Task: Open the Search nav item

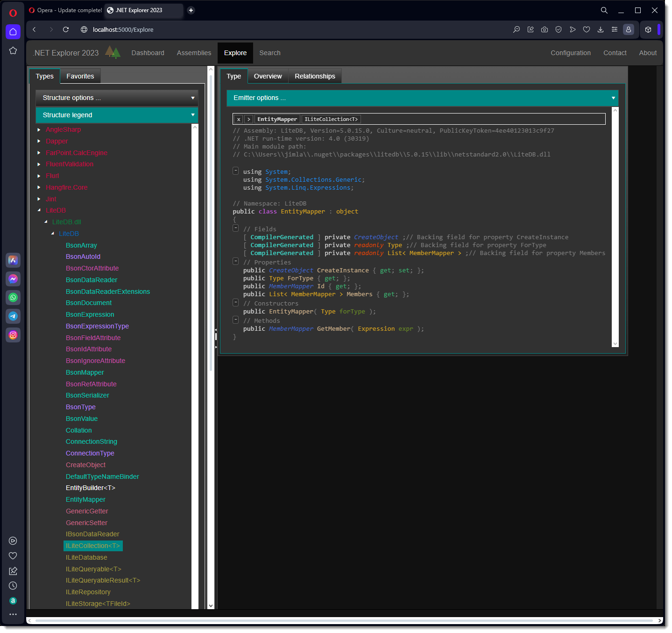Action: [270, 53]
